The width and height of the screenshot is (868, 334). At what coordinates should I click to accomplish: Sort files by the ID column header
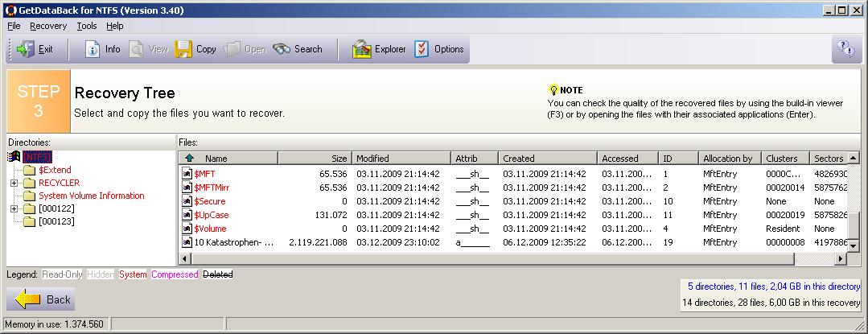[678, 159]
